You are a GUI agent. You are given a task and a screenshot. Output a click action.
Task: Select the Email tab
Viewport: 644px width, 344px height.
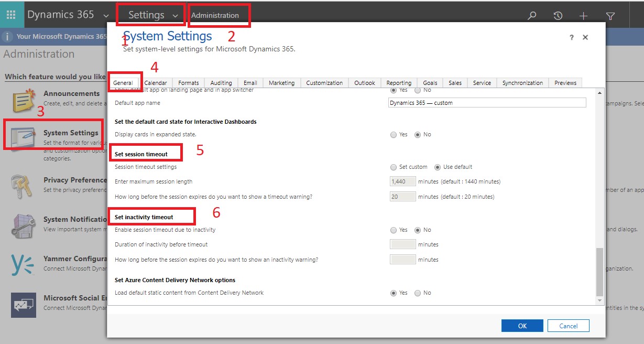click(x=250, y=83)
